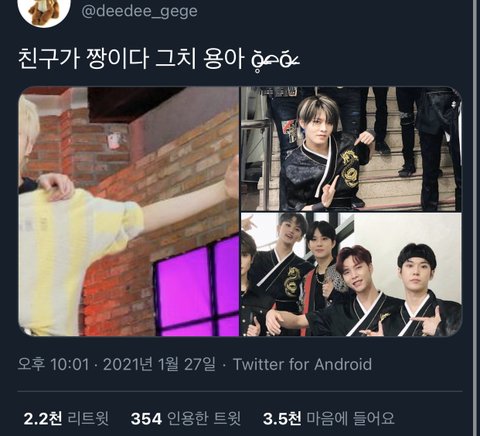Image resolution: width=480 pixels, height=436 pixels.
Task: Click the 오후 10:01 timestamp
Action: [x=54, y=364]
